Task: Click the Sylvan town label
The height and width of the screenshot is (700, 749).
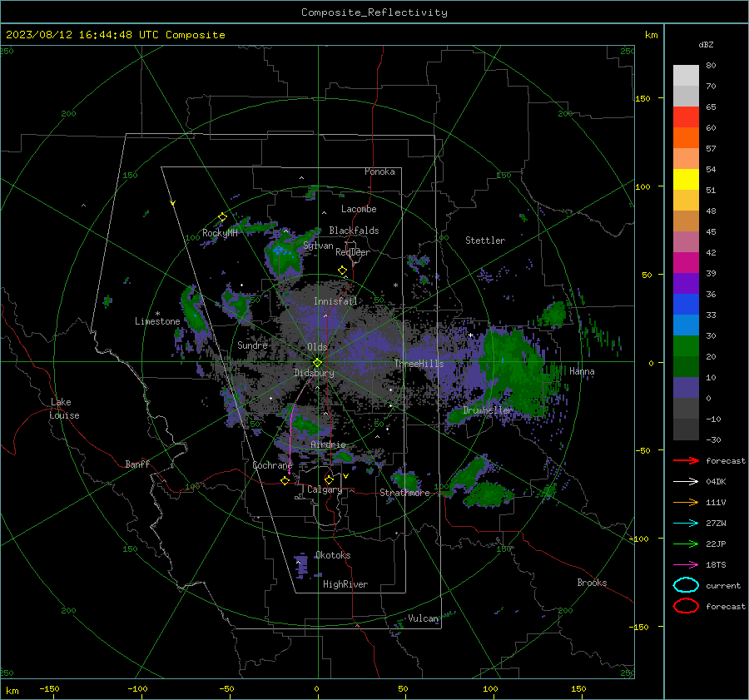Action: pos(318,246)
